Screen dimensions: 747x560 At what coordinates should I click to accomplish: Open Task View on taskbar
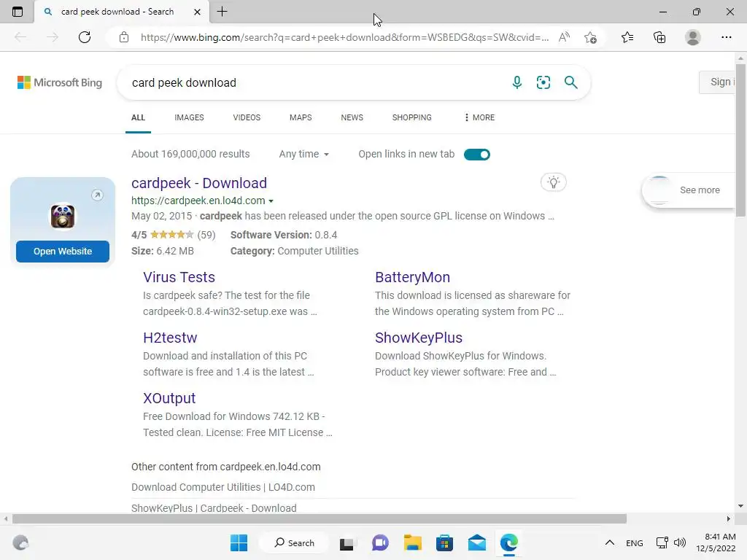(x=347, y=542)
